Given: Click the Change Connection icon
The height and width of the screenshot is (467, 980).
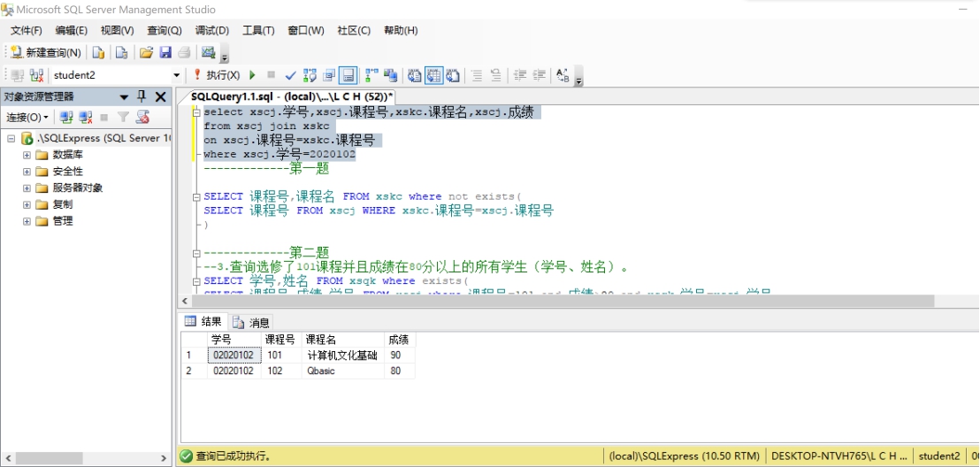Looking at the screenshot, I should (x=36, y=76).
